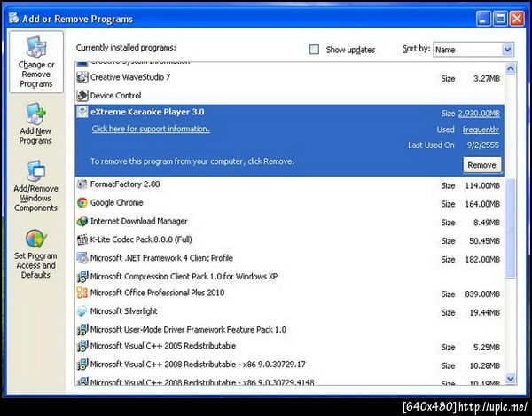Open Set Program Access and Defaults
Image resolution: width=532 pixels, height=416 pixels.
pyautogui.click(x=35, y=254)
